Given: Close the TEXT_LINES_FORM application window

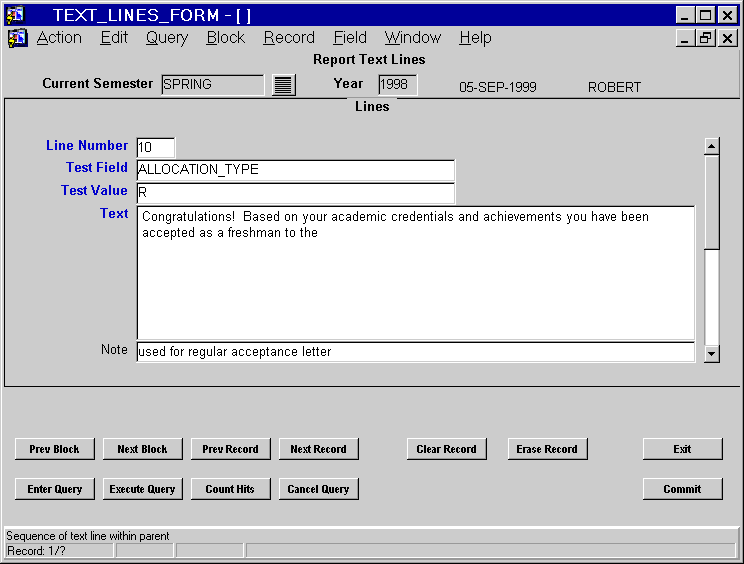Looking at the screenshot, I should [727, 15].
